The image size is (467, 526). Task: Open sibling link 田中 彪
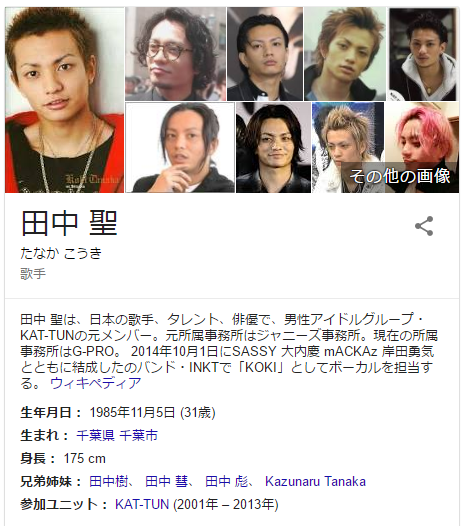[226, 481]
